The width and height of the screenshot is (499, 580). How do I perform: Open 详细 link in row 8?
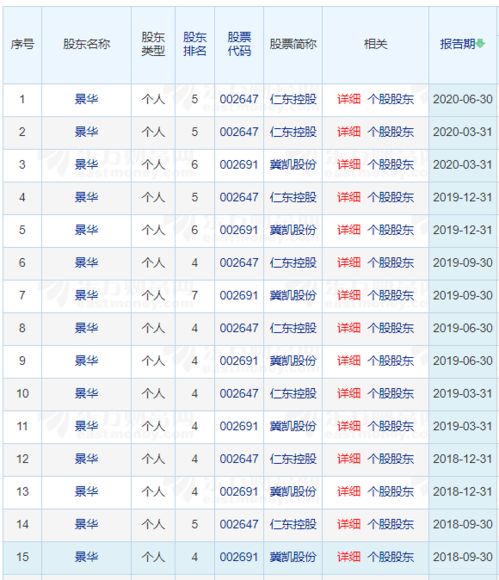[348, 328]
